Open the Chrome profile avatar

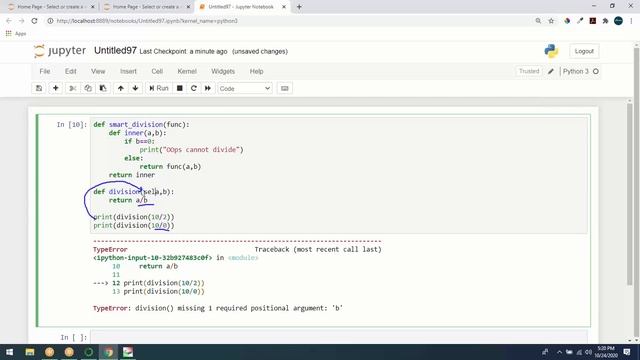point(618,21)
